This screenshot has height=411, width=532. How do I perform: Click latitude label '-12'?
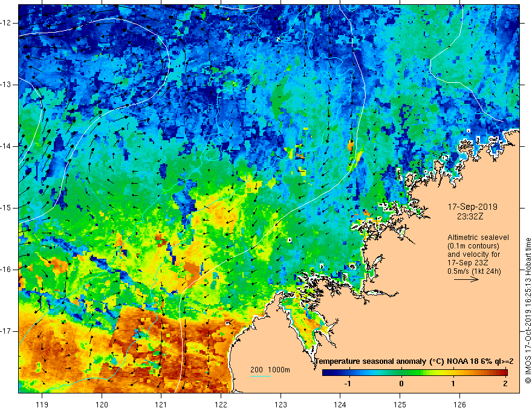(7, 23)
